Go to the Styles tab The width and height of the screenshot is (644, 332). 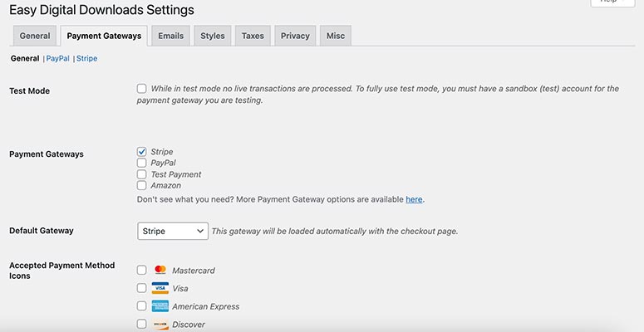click(x=213, y=36)
